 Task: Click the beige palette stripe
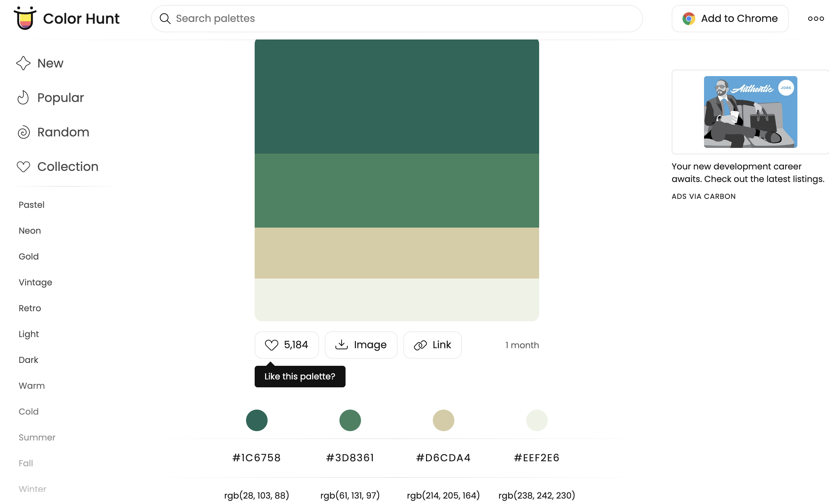click(397, 253)
